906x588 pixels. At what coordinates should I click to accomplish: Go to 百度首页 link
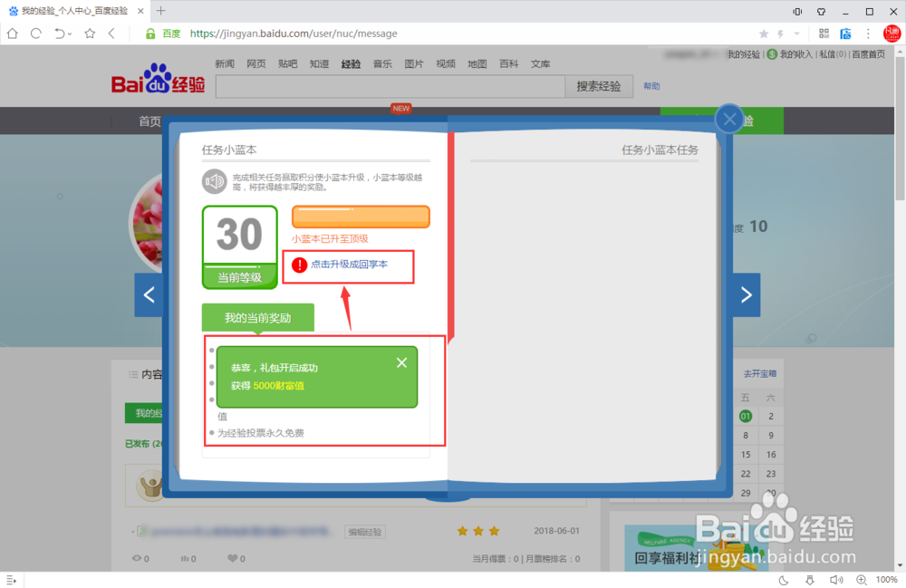point(869,54)
